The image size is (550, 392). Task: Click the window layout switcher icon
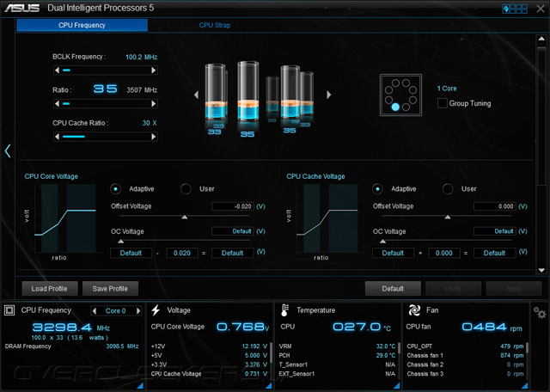tap(515, 9)
